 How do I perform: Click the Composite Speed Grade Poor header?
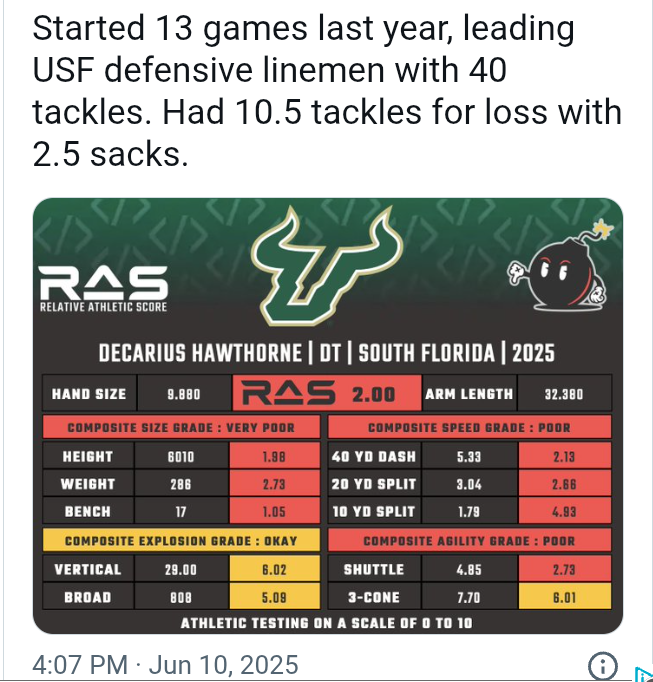[x=469, y=427]
